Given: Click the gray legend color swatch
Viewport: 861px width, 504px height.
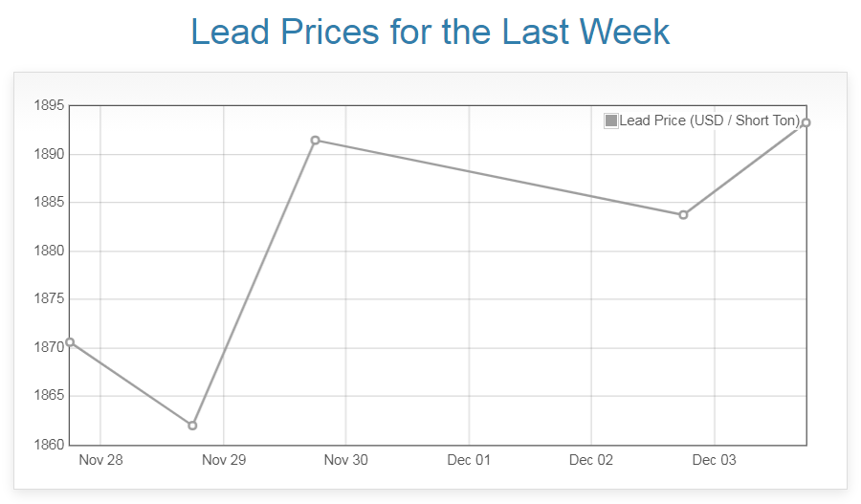Looking at the screenshot, I should point(611,121).
